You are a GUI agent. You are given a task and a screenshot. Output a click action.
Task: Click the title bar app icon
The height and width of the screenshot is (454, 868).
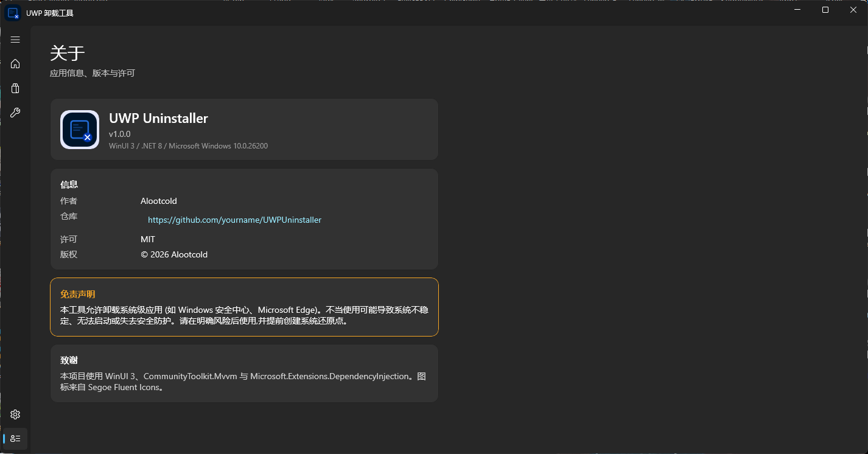tap(13, 13)
